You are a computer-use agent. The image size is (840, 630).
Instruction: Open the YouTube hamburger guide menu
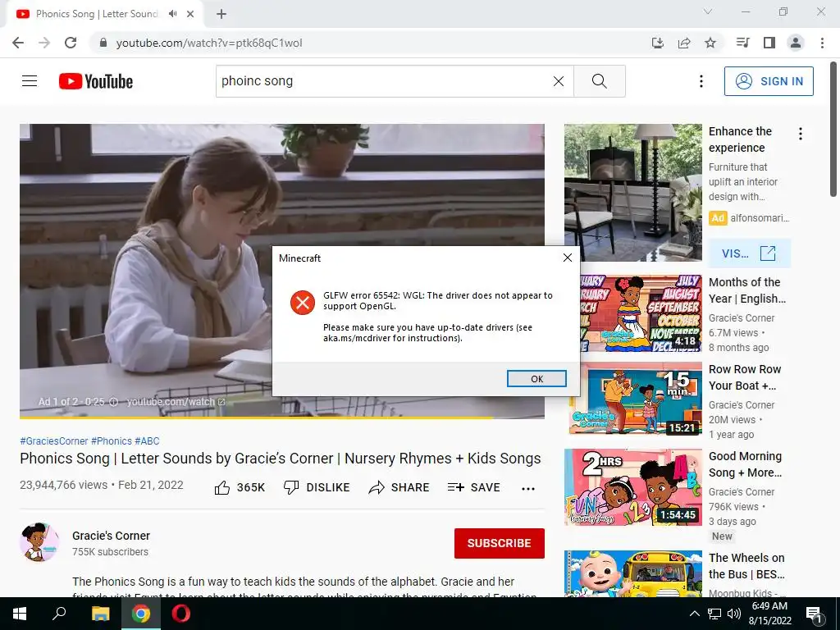(30, 81)
